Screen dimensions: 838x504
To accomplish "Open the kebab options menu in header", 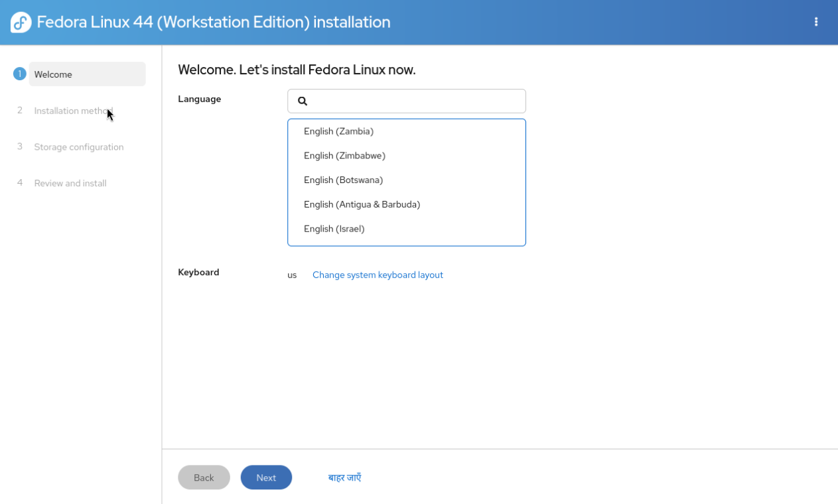I will tap(816, 22).
